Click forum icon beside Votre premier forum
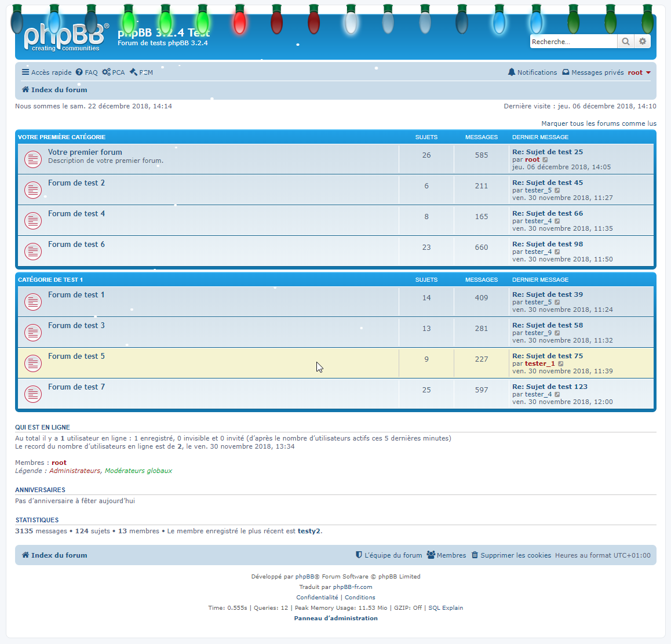The image size is (671, 644). [33, 159]
